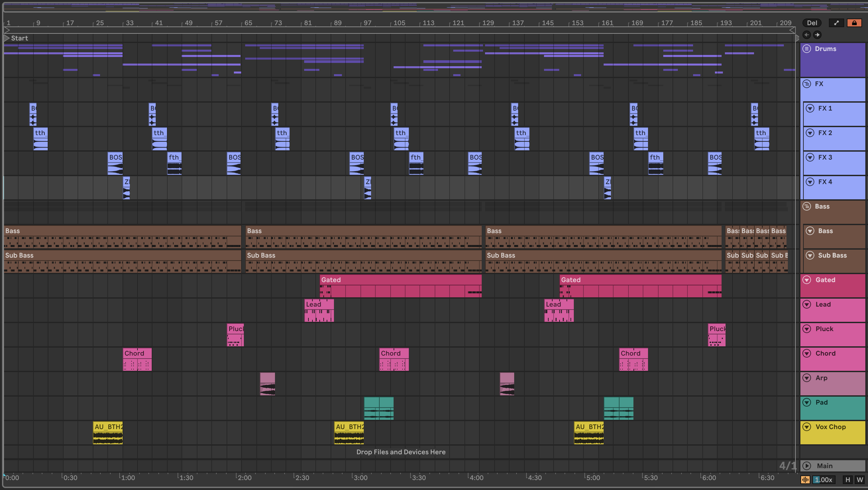Select the first Gated MIDI clip

pos(400,280)
